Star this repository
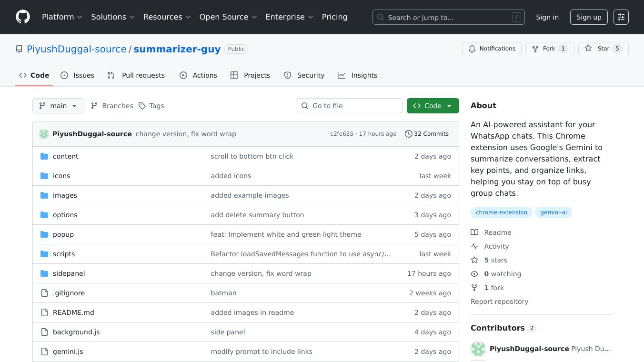 603,49
